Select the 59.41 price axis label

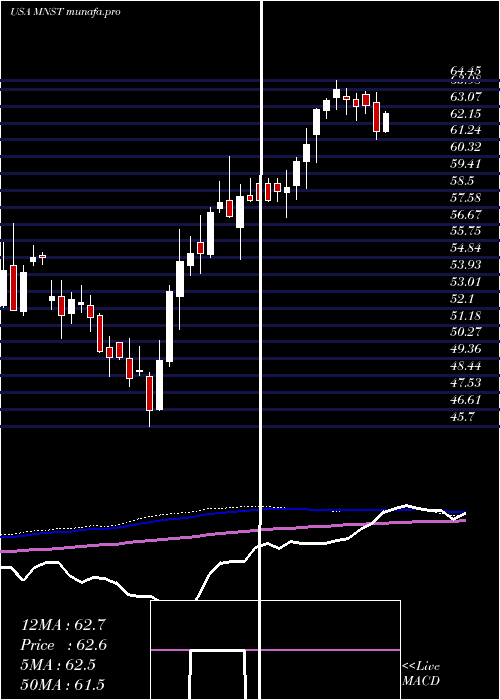(x=466, y=164)
